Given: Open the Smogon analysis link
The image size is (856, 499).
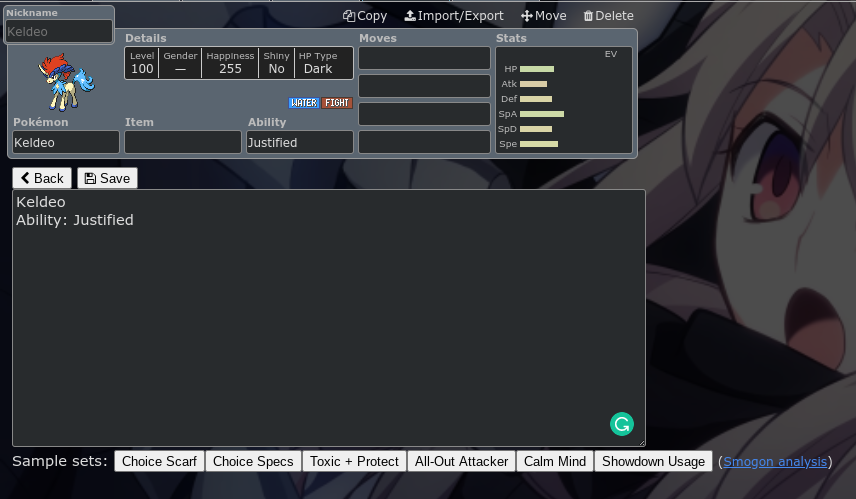Looking at the screenshot, I should [x=775, y=462].
